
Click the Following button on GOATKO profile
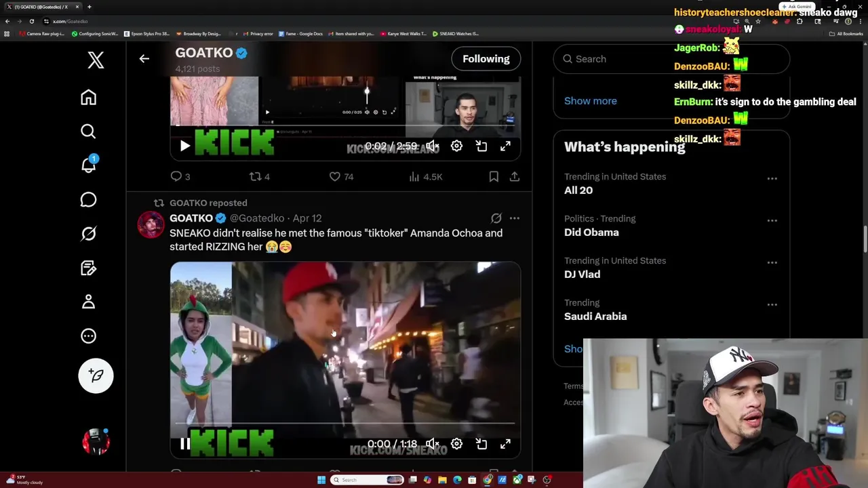tap(486, 59)
